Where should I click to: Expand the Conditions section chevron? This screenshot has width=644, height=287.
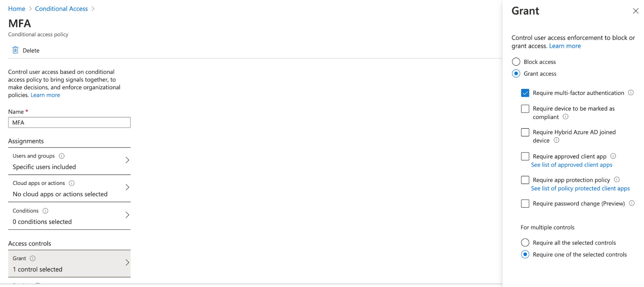tap(127, 215)
